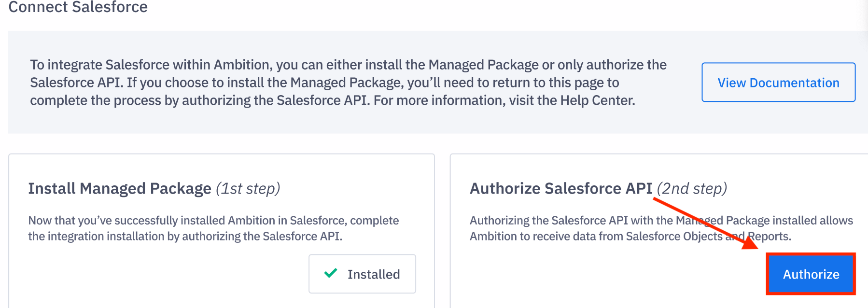The image size is (868, 308).
Task: Click the "Now that you've successfully installed" description
Action: (213, 228)
